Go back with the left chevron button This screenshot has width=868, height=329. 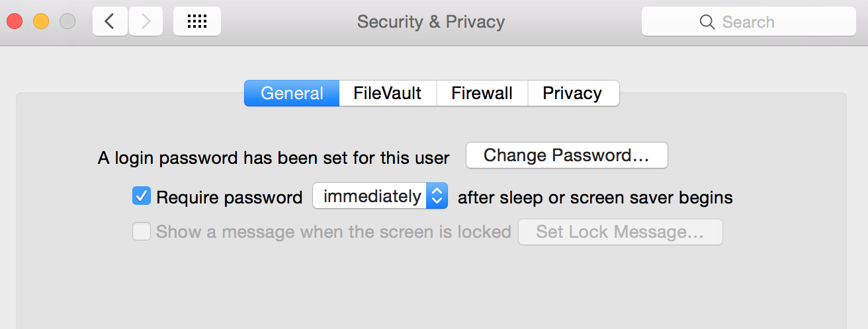coord(110,22)
